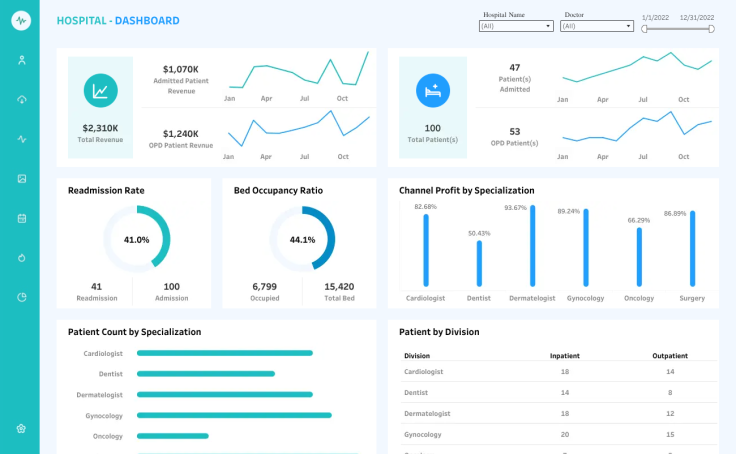Click the 100 Admission count

[171, 286]
